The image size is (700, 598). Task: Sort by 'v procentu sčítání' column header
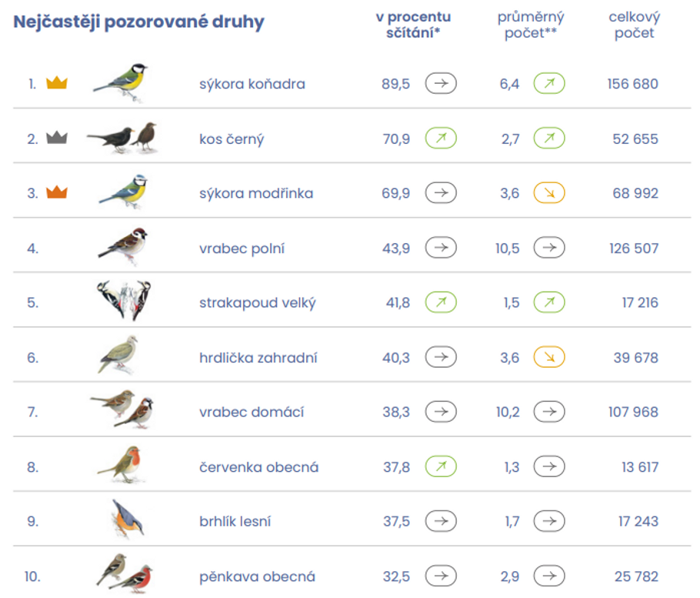413,25
